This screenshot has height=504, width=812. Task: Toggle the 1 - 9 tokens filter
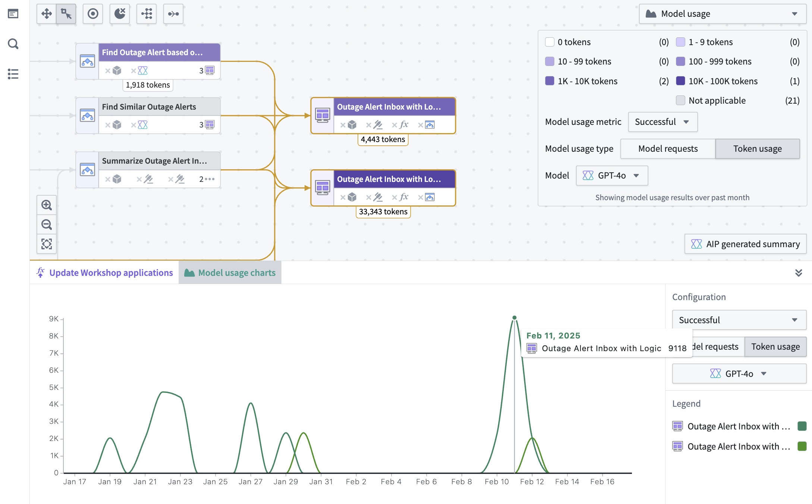pyautogui.click(x=680, y=42)
